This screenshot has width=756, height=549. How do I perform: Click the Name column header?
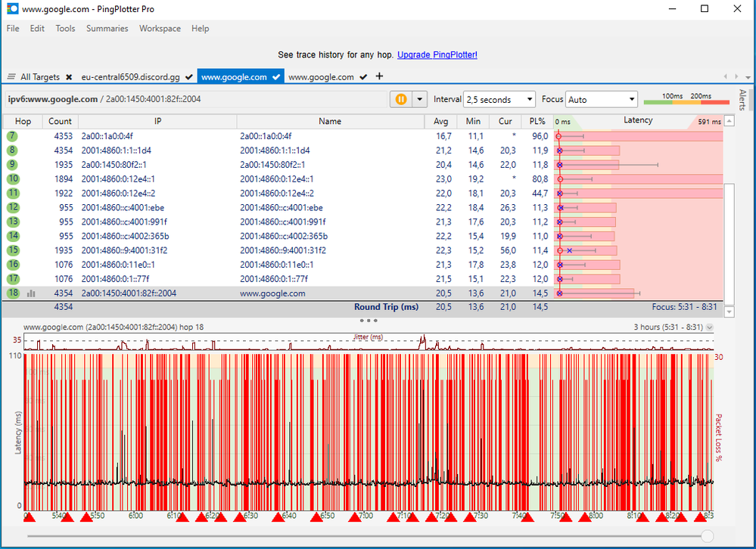[x=330, y=121]
